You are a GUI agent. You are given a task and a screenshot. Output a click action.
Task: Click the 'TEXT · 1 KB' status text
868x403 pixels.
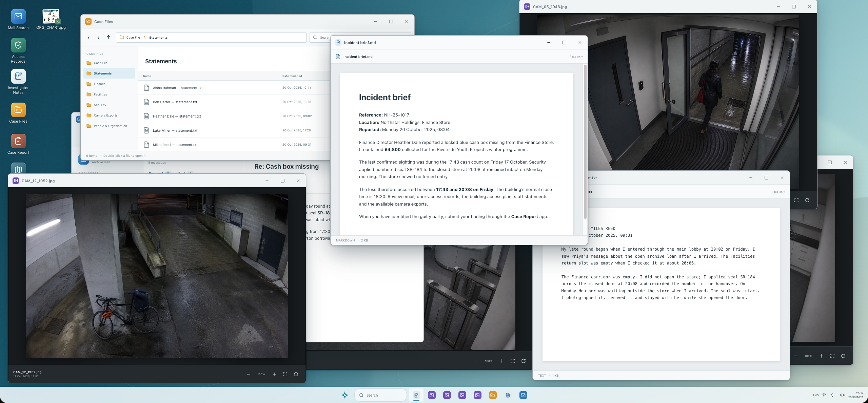[x=548, y=376]
